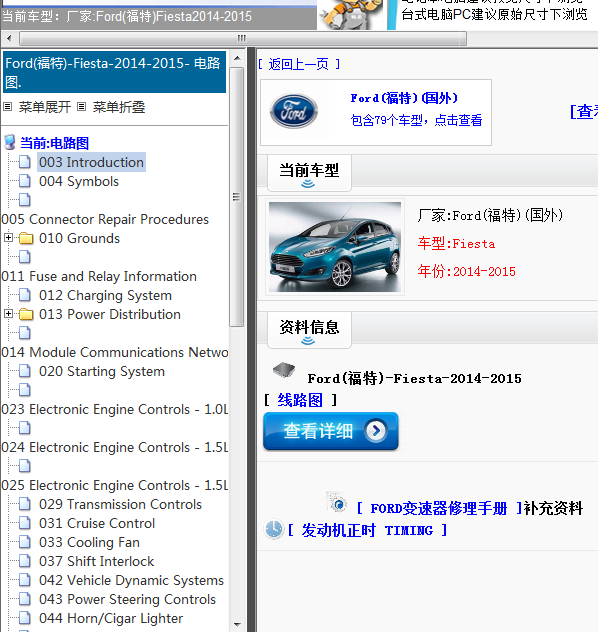Open 033 Cooling Fan
This screenshot has height=632, width=598.
(89, 542)
